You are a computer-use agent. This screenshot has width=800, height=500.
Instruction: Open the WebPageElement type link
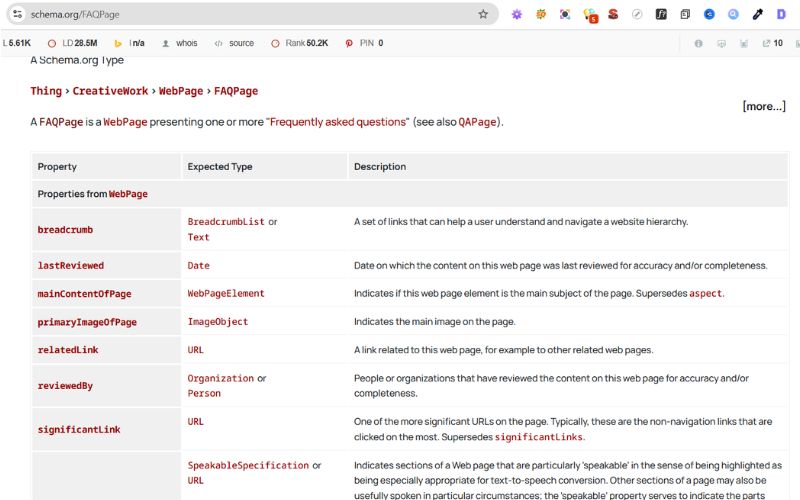[x=226, y=293]
